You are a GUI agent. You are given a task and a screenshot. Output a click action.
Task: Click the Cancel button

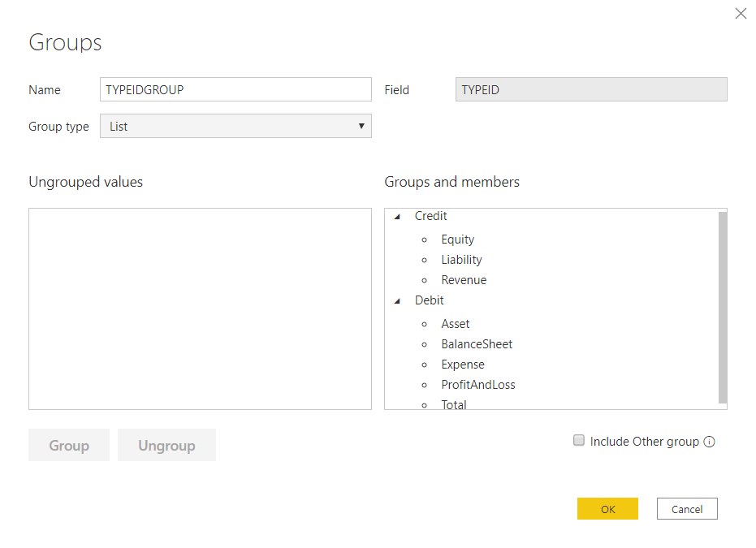[687, 508]
